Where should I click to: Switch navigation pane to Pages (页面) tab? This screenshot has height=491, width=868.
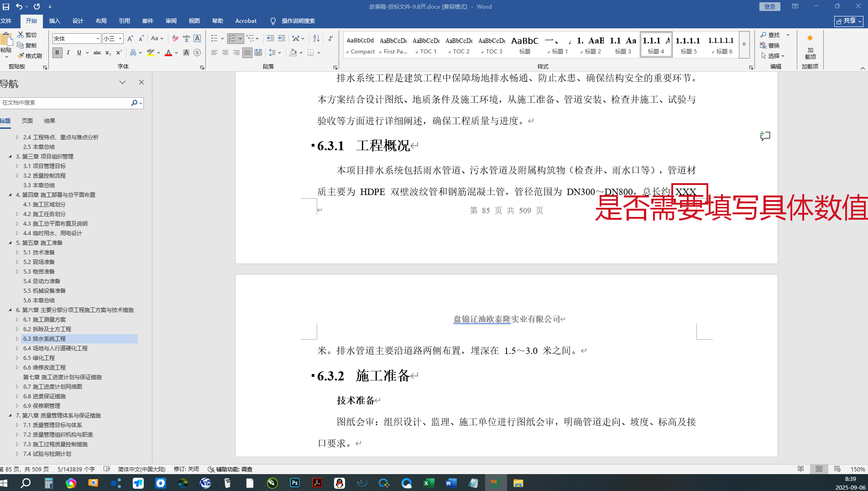click(x=27, y=121)
